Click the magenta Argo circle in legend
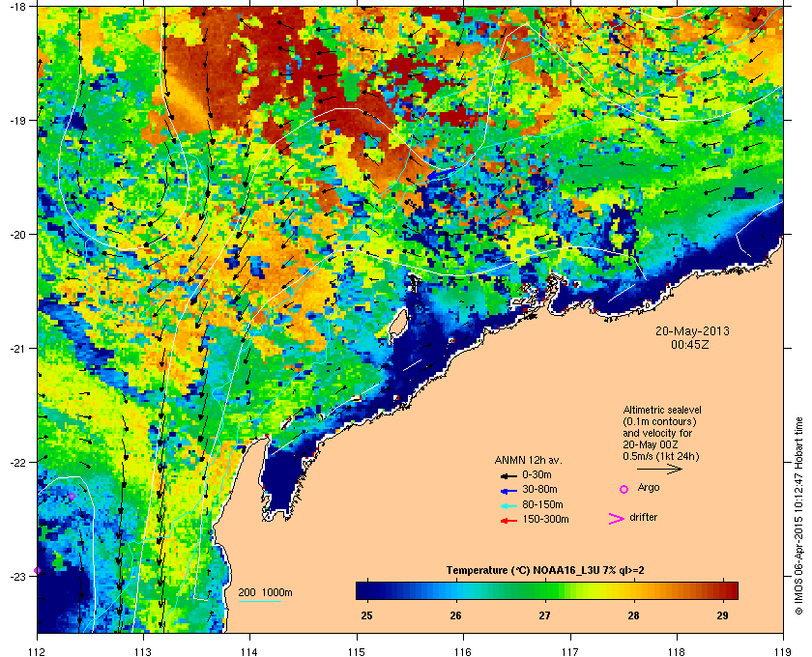Screen dimensions: 812x657 (x=624, y=489)
